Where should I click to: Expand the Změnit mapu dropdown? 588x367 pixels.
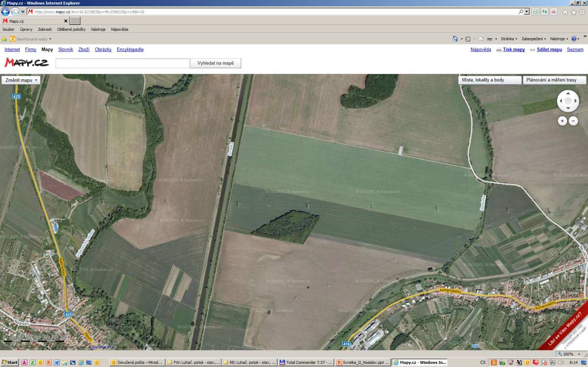(21, 80)
